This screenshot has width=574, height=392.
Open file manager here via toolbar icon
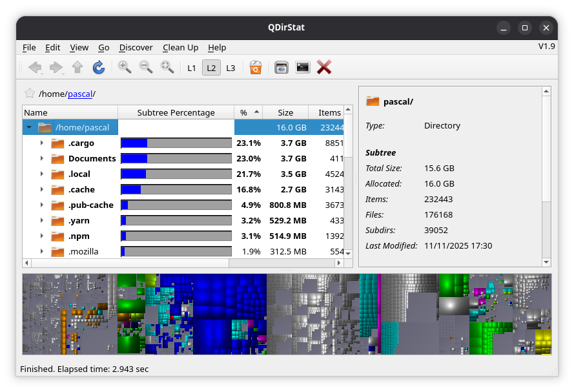point(281,67)
